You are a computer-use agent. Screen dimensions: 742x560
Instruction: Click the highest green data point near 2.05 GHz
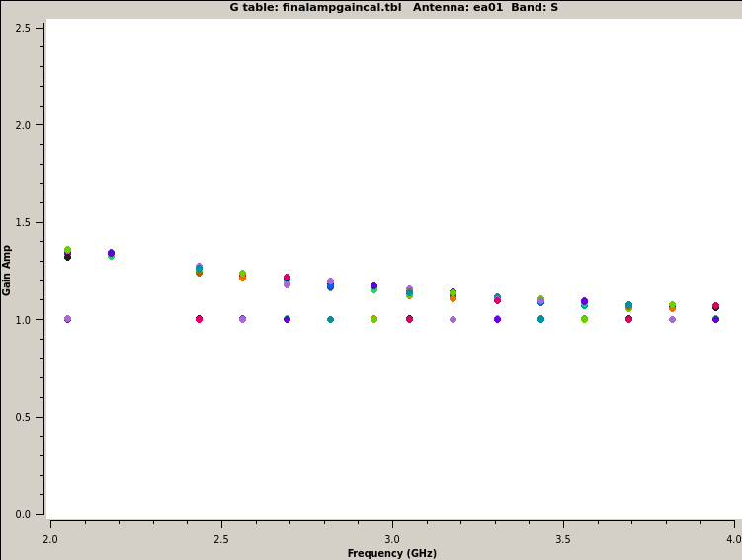67,250
